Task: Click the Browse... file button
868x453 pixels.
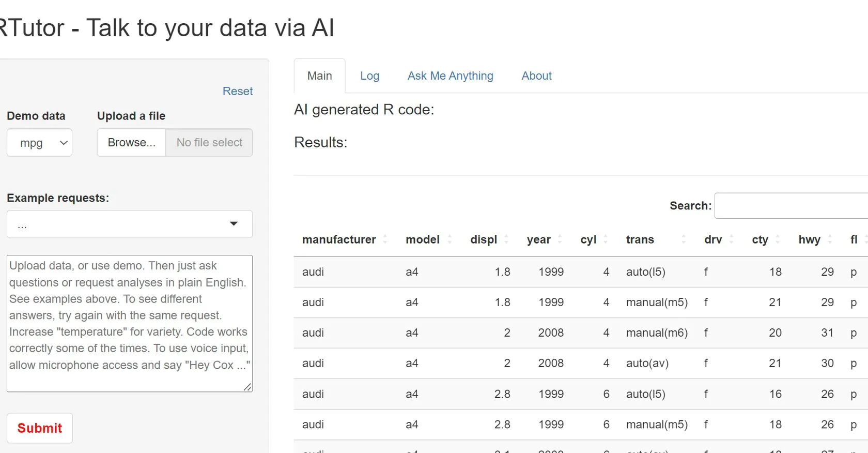Action: click(131, 143)
